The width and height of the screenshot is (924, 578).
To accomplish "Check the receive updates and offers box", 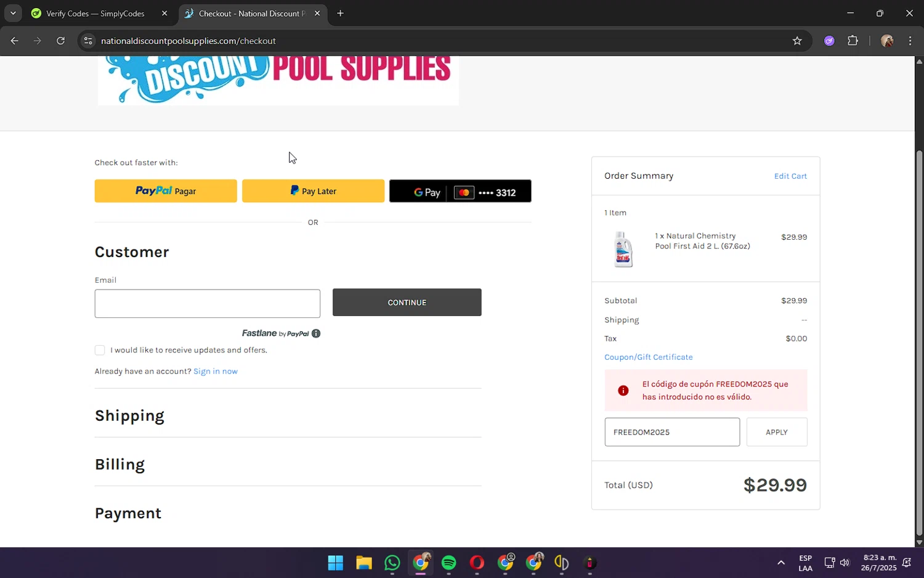I will [x=100, y=350].
